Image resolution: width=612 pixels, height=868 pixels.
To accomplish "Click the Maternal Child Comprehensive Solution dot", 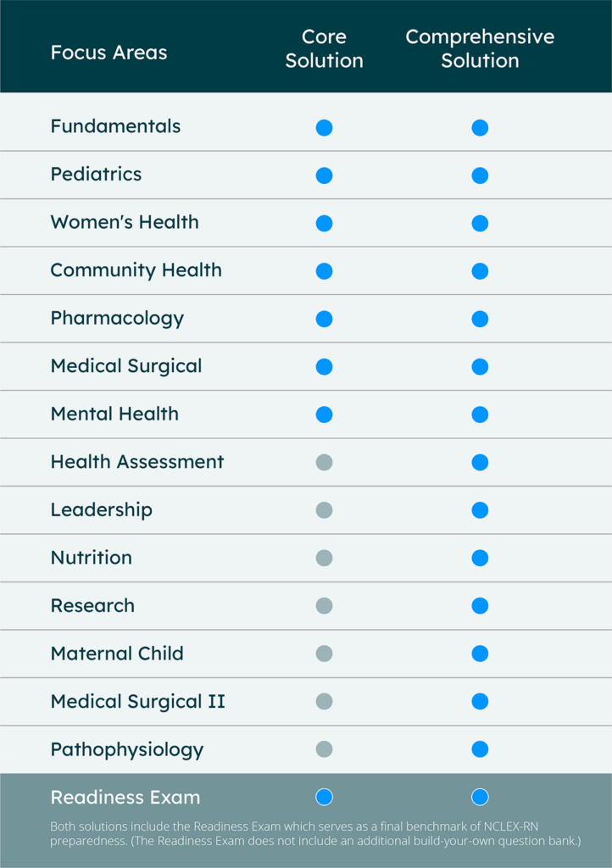I will pyautogui.click(x=480, y=654).
